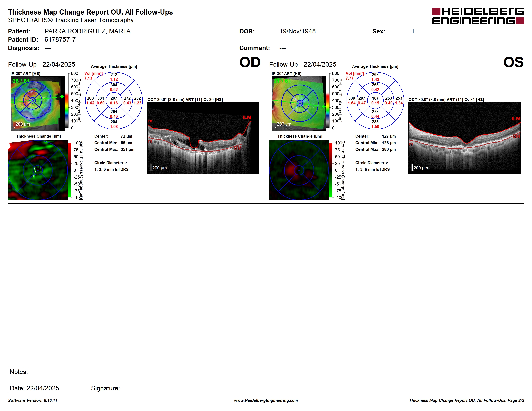Click the DOB value '19/Nov/1948'
The image size is (532, 411).
tap(297, 31)
